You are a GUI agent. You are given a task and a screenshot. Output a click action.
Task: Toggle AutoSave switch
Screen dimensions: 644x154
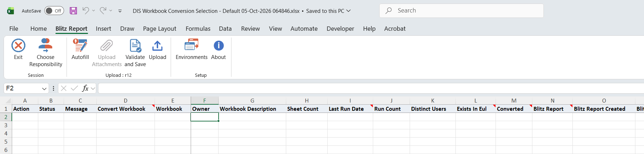54,11
